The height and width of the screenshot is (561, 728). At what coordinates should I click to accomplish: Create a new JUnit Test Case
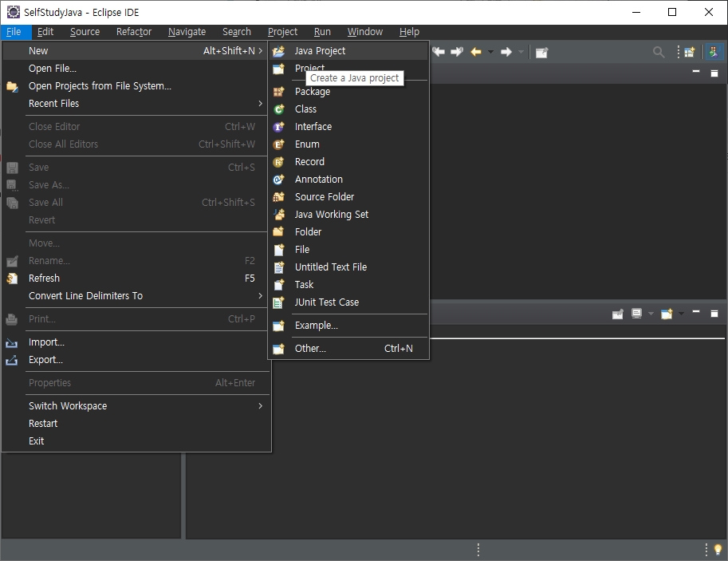(348, 302)
